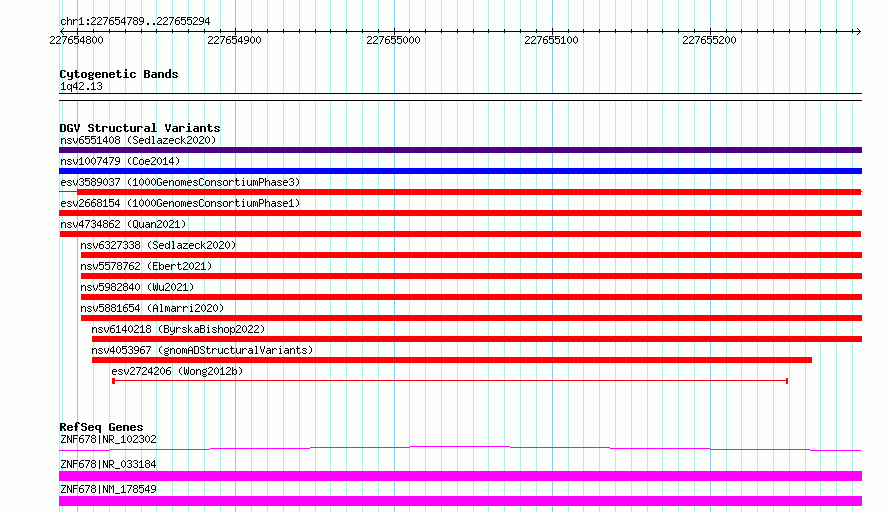Click the 1q42.13 cytogenetic band line
Screen dimensions: 890x512
[x=460, y=97]
